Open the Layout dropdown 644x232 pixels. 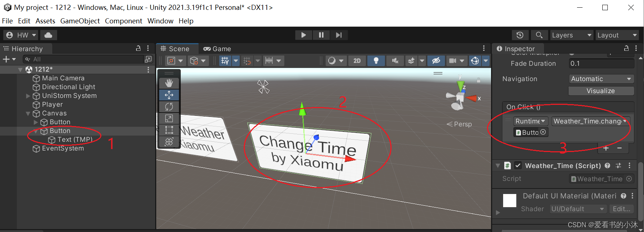[x=617, y=35]
